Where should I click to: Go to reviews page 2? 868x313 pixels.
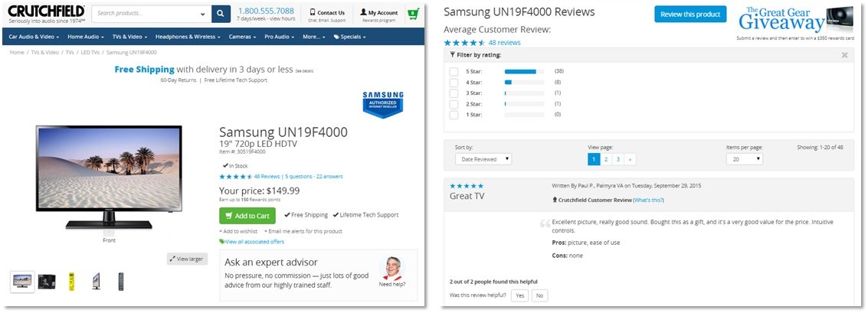606,159
